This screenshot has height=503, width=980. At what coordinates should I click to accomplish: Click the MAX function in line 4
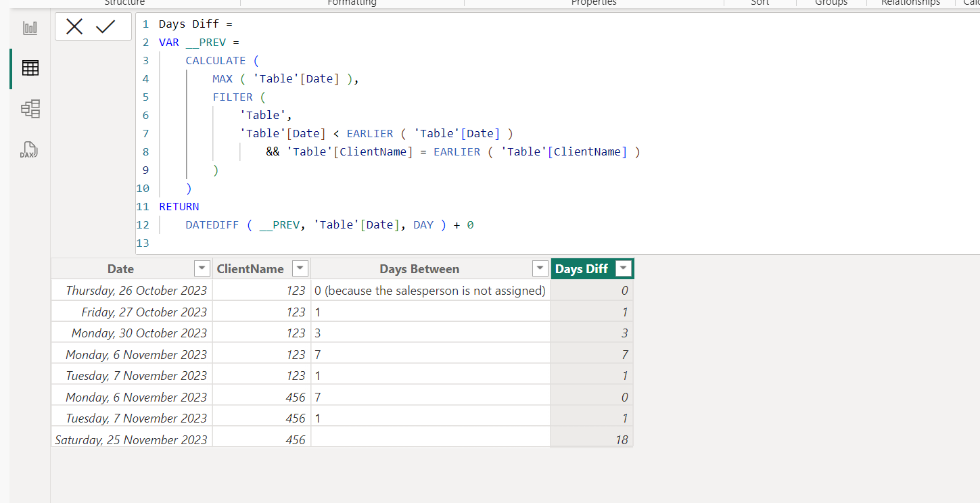(x=223, y=78)
